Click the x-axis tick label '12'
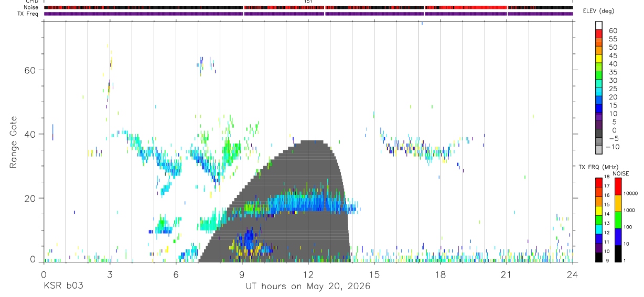This screenshot has width=644, height=297. click(308, 274)
